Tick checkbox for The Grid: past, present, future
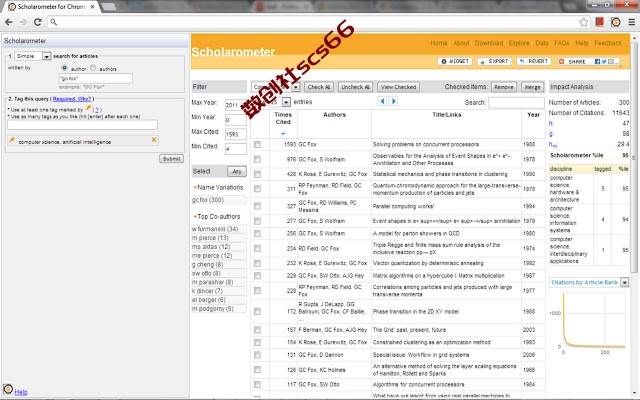 [257, 329]
